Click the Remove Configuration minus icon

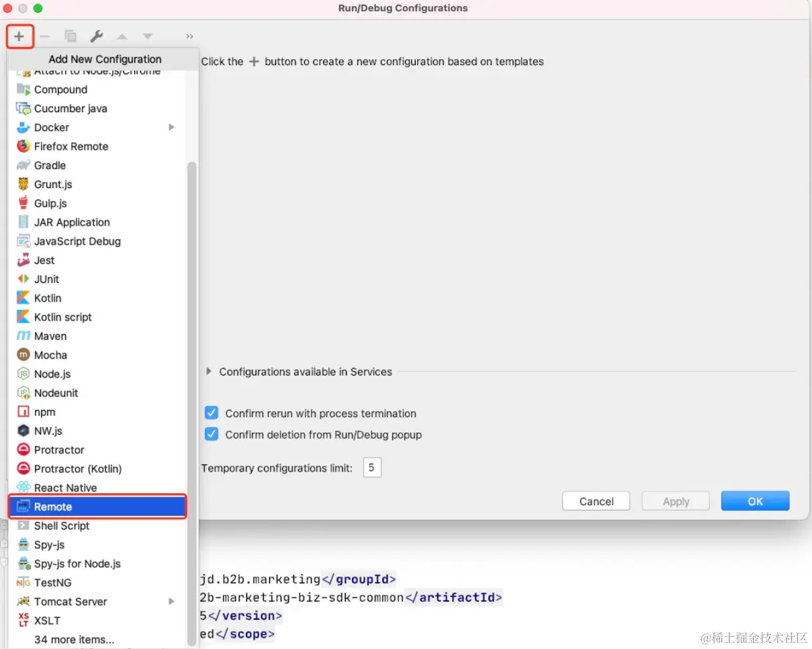click(x=45, y=36)
